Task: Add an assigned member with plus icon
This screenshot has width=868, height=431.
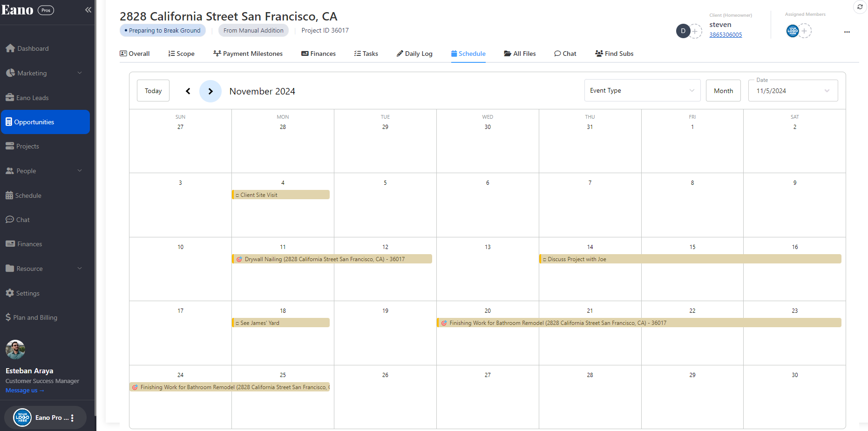Action: click(x=804, y=31)
